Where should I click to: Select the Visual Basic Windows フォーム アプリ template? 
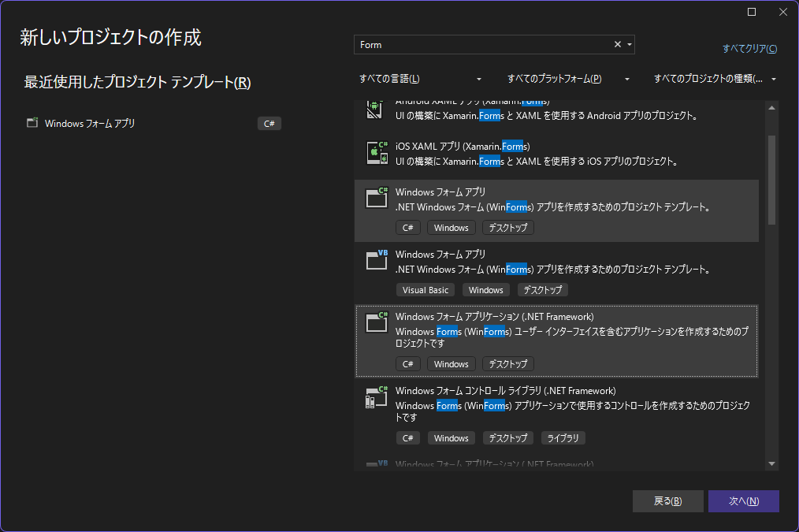point(552,261)
